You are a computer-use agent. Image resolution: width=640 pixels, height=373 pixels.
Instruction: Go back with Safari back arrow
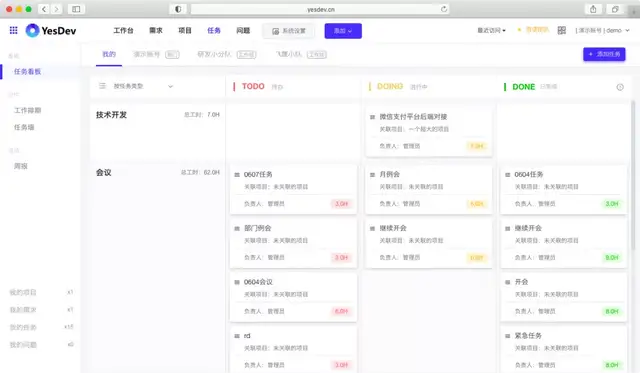pos(44,9)
